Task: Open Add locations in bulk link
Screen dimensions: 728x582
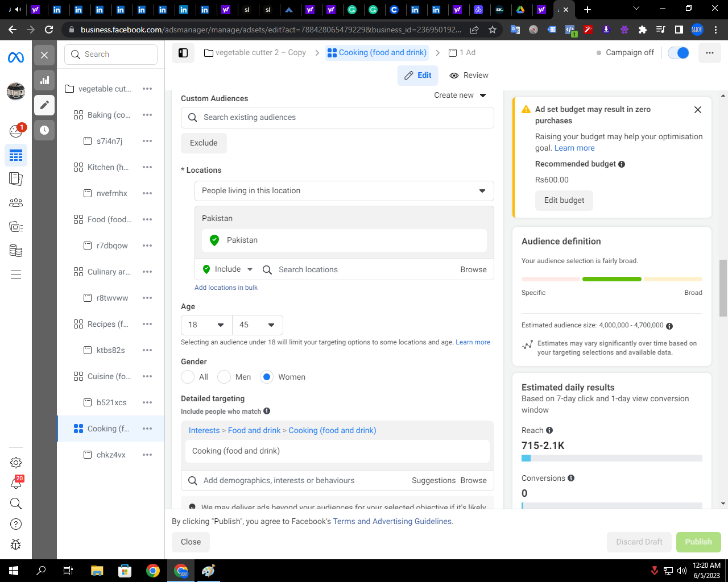Action: pyautogui.click(x=226, y=288)
